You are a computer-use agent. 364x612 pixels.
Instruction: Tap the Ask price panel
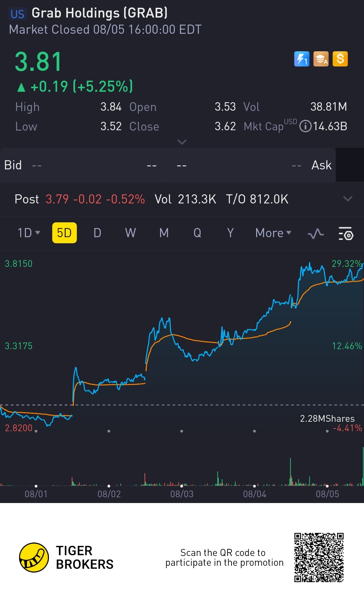pos(251,165)
